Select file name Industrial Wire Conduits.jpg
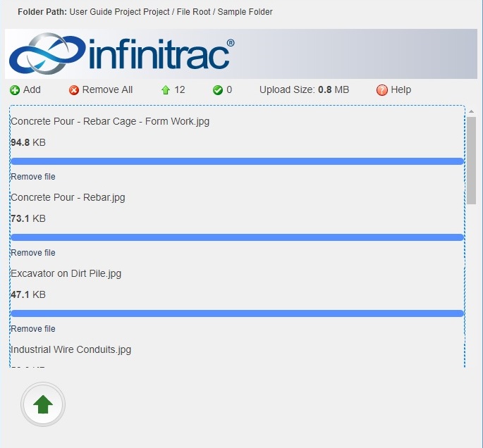Screen dimensions: 483x448 point(71,349)
